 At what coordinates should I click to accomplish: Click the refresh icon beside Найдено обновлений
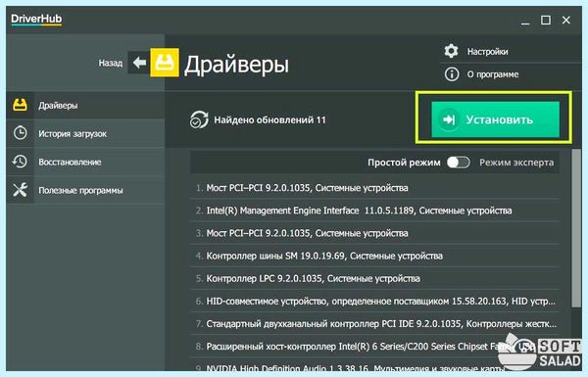199,119
